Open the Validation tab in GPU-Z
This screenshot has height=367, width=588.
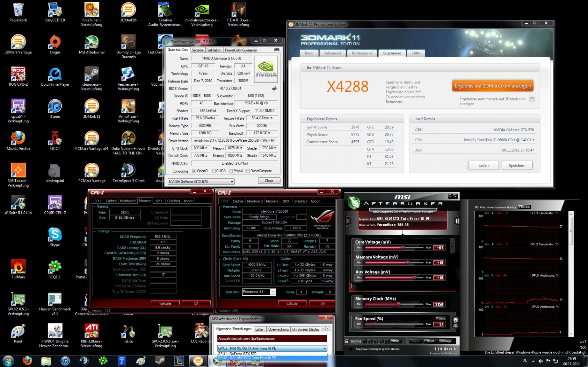214,50
